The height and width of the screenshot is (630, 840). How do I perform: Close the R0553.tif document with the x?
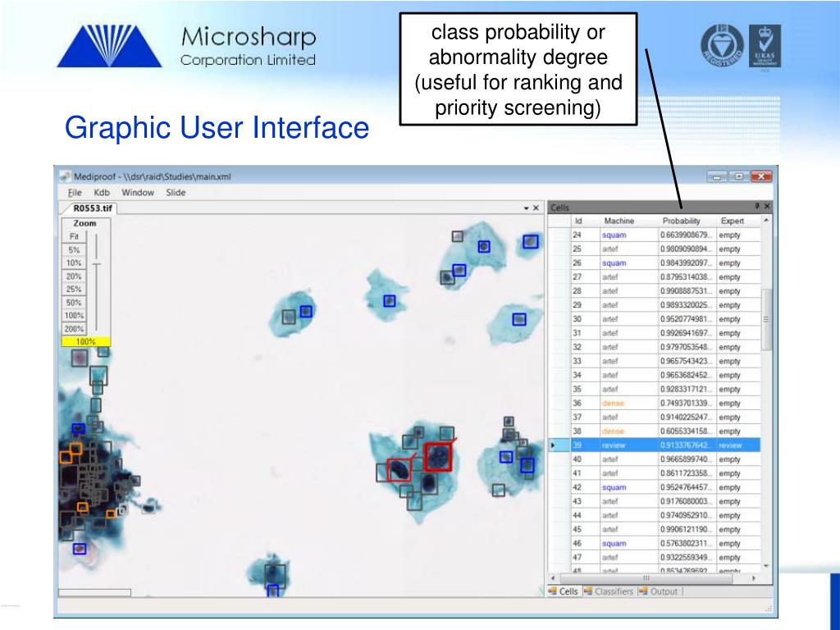[x=536, y=208]
